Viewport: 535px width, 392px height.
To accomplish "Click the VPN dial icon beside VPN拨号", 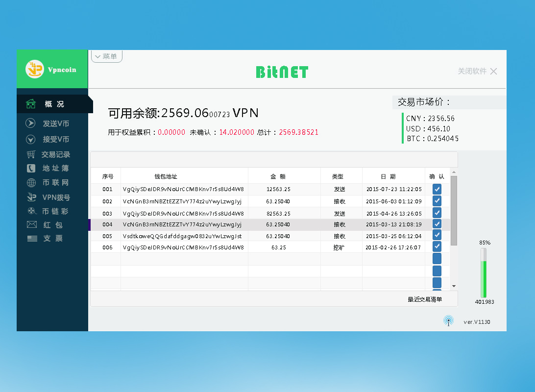I will coord(31,197).
